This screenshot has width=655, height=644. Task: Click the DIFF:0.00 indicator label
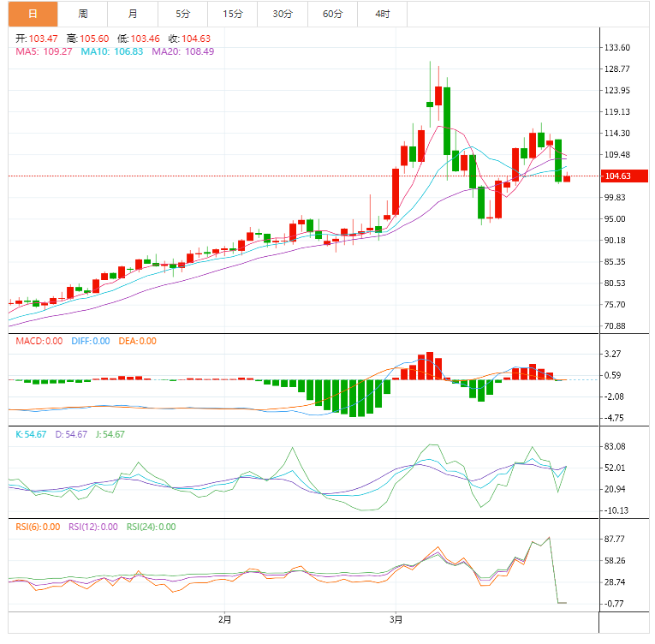[x=91, y=341]
